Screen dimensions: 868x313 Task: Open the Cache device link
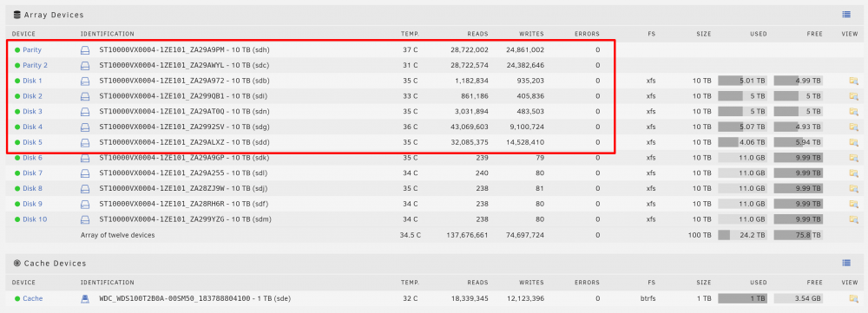pos(33,298)
